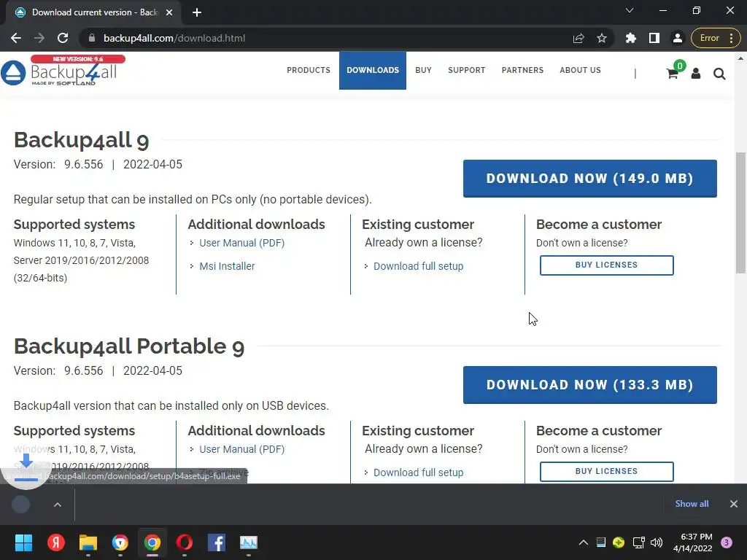
Task: Open Backup4all 9 User Manual (PDF) link
Action: 241,243
